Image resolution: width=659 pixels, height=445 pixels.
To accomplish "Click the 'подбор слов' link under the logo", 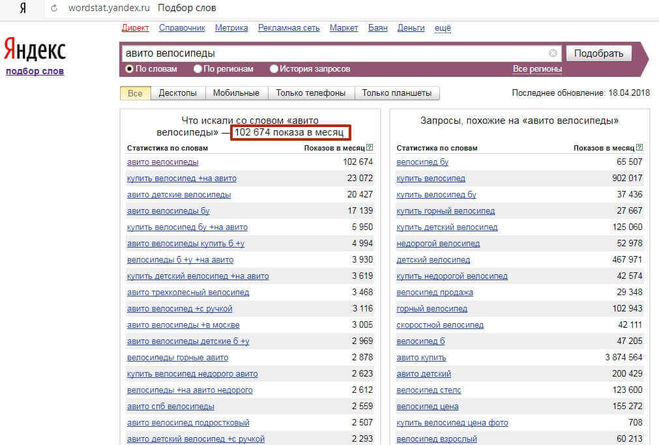I will tap(35, 71).
